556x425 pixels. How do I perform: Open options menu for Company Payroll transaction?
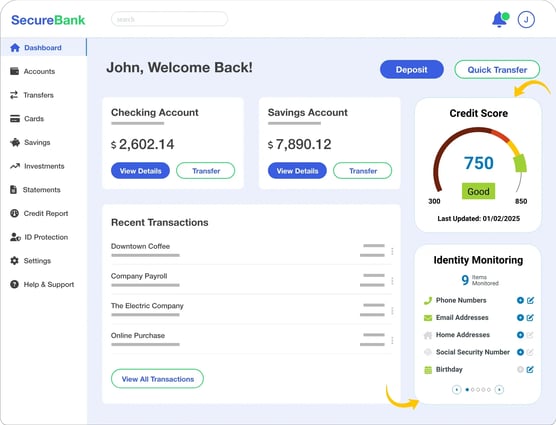point(392,281)
